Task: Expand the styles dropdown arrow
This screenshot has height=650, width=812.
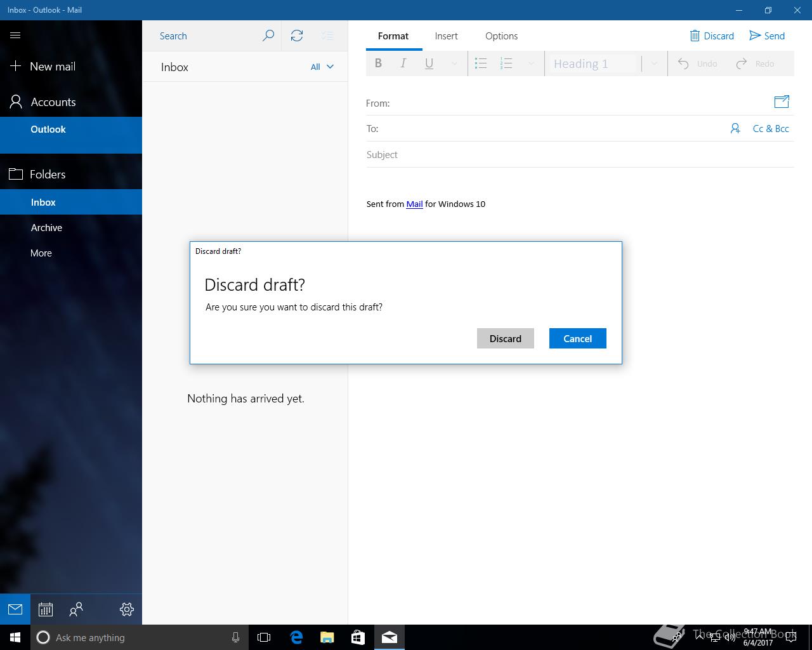Action: pos(654,63)
